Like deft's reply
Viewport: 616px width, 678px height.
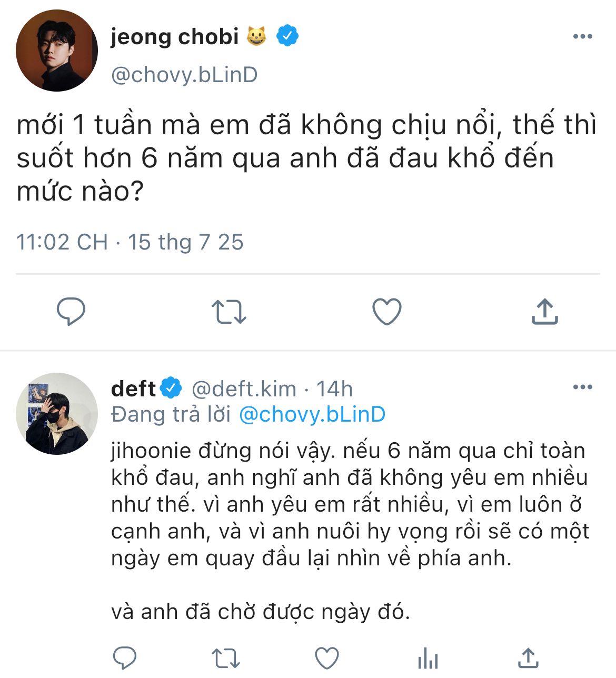pos(326,658)
